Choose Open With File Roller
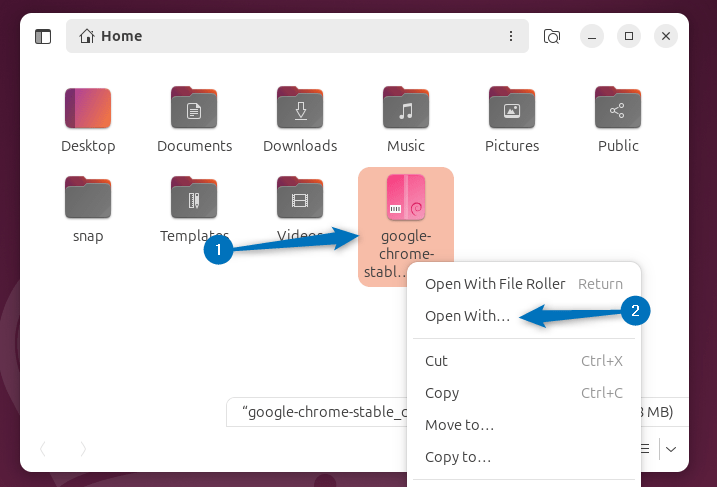 click(x=524, y=284)
